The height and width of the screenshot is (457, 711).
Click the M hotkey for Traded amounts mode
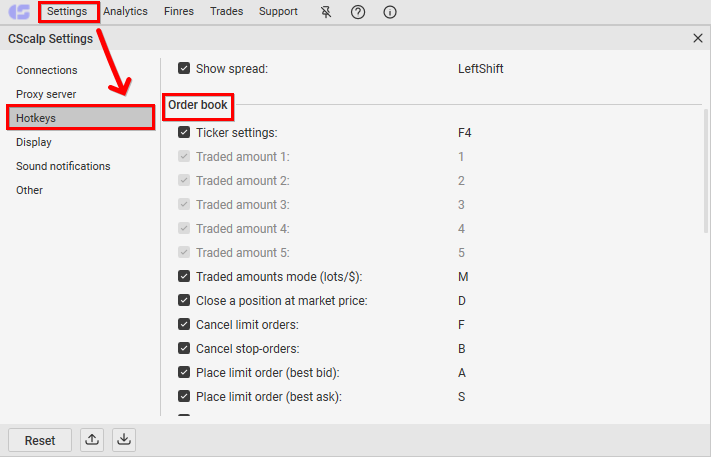click(x=463, y=277)
